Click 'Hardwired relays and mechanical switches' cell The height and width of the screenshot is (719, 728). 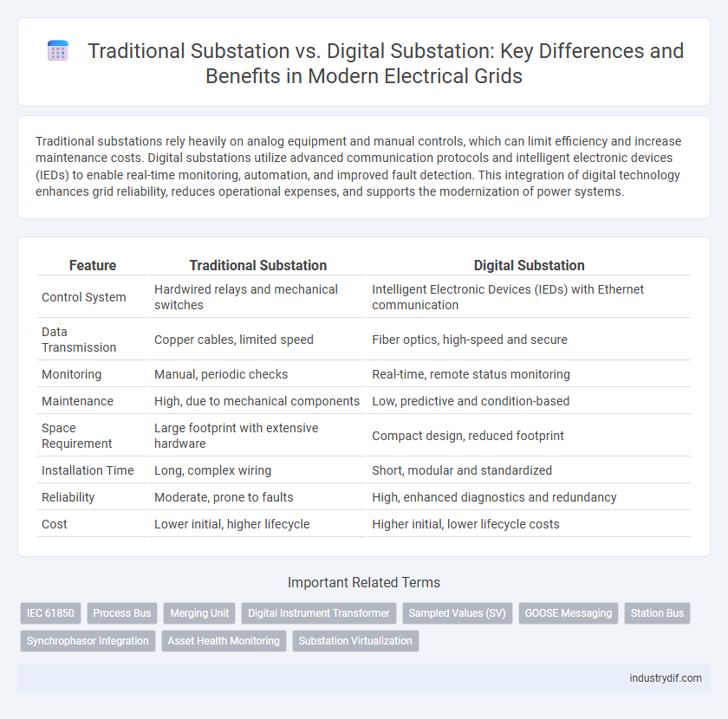tap(257, 297)
